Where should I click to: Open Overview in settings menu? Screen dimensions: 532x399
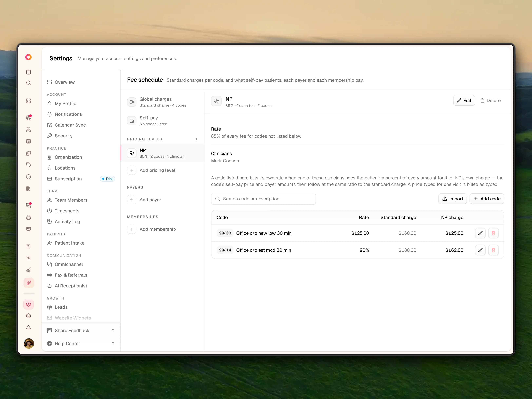(81, 82)
